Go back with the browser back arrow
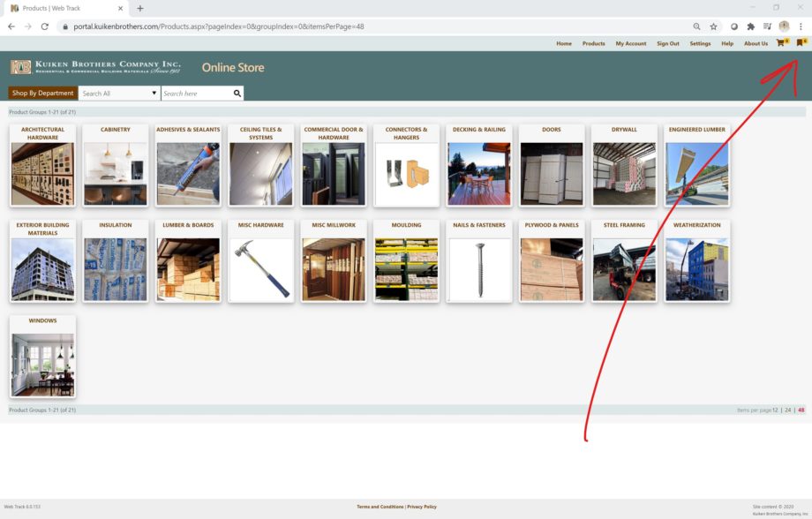812x519 pixels. coord(11,26)
